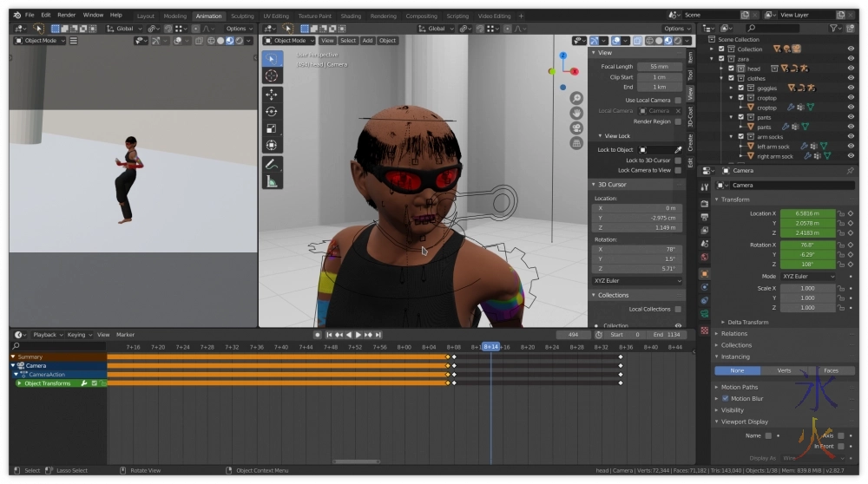
Task: Open the Keying menu in timeline
Action: (x=77, y=335)
